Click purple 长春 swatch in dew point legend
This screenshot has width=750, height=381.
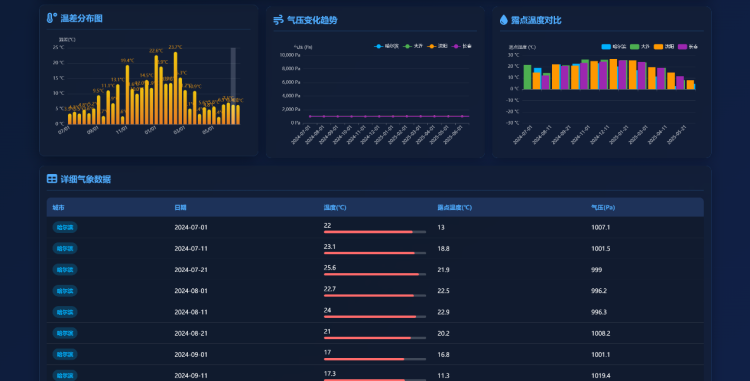[x=683, y=47]
